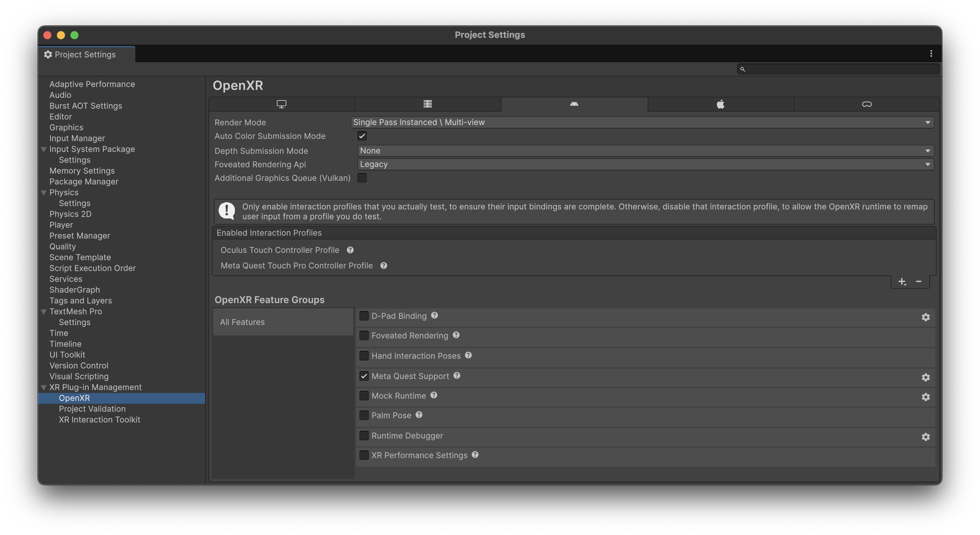Uncheck the Meta Quest Support feature
Image resolution: width=980 pixels, height=535 pixels.
pos(364,376)
